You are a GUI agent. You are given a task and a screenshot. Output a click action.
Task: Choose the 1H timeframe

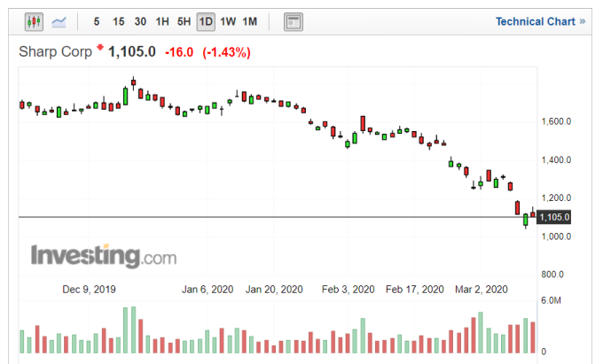pos(162,22)
